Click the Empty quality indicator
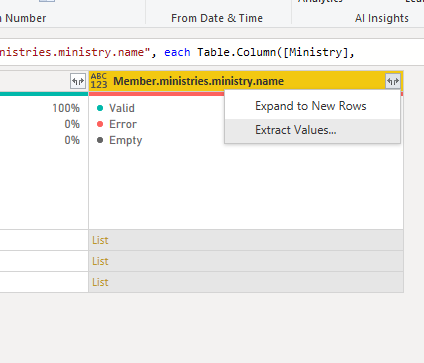The width and height of the screenshot is (424, 363). point(119,140)
